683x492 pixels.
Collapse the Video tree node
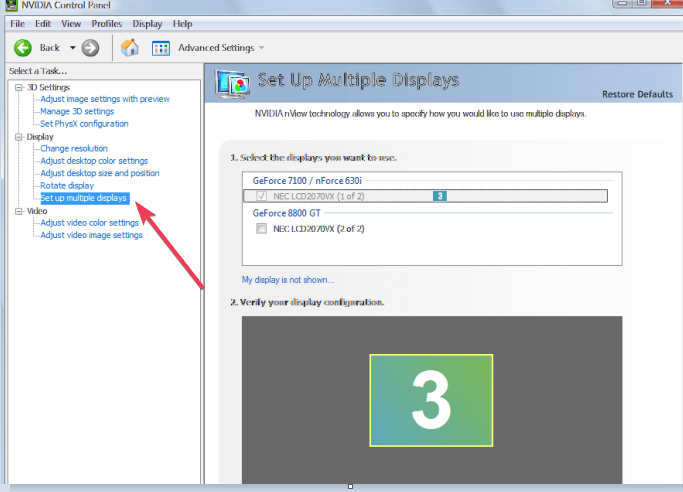coord(19,211)
